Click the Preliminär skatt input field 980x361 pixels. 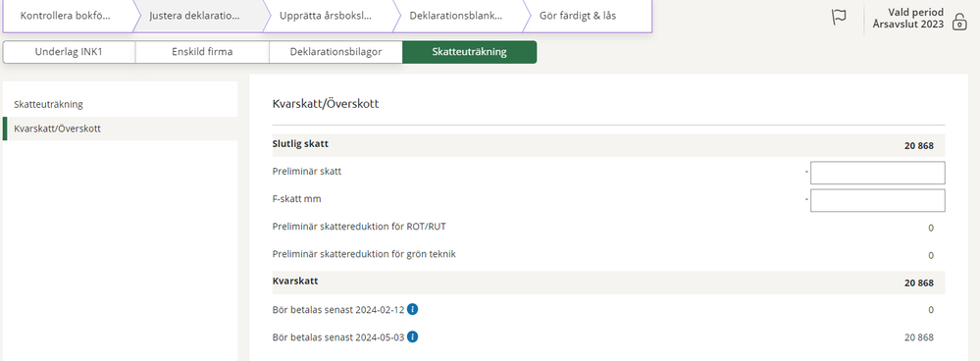coord(878,173)
